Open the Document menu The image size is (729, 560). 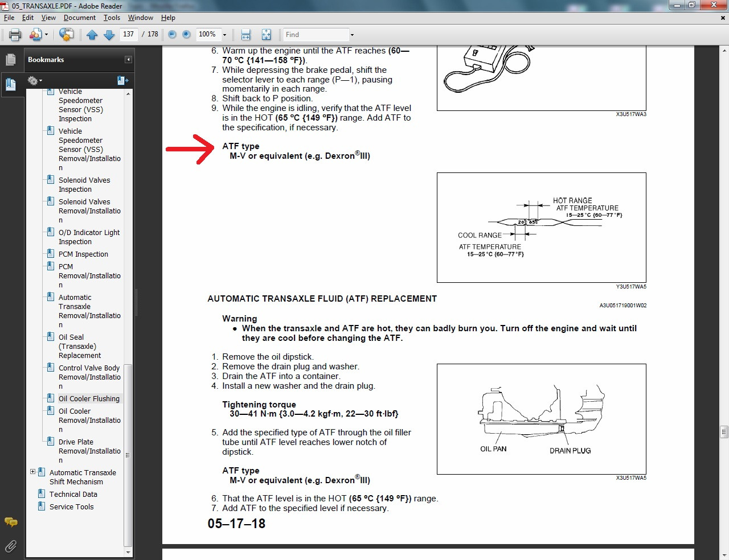80,18
